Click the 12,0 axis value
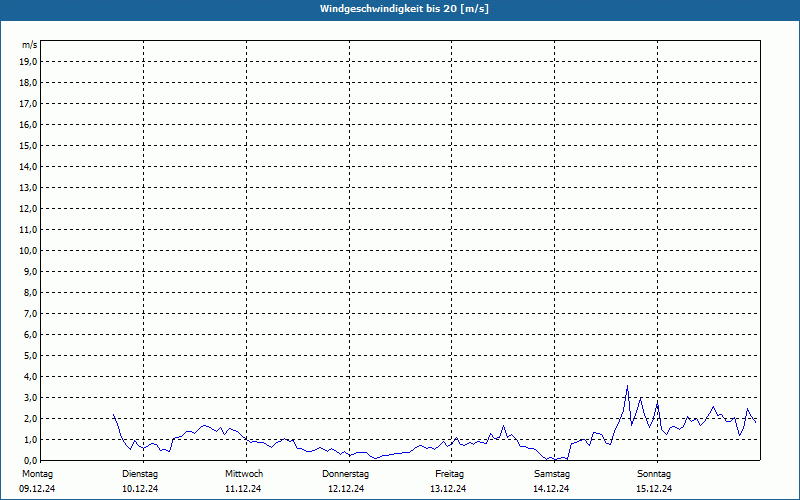800x500 pixels. [x=28, y=208]
